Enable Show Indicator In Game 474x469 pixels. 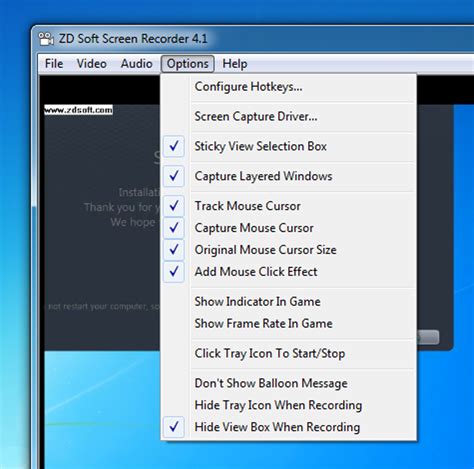[288, 302]
